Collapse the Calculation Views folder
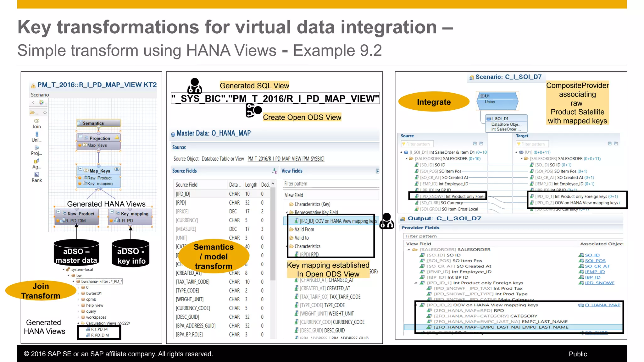Image resolution: width=644 pixels, height=362 pixels. [79, 323]
